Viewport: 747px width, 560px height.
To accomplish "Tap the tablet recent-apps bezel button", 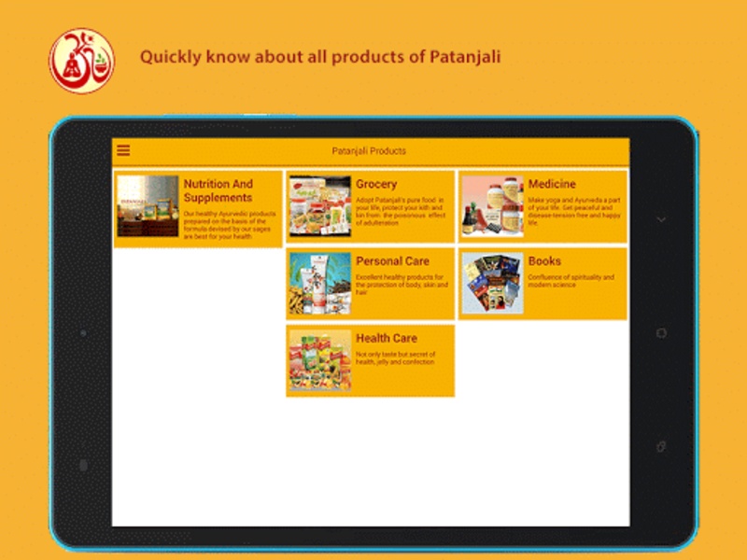I will (661, 446).
